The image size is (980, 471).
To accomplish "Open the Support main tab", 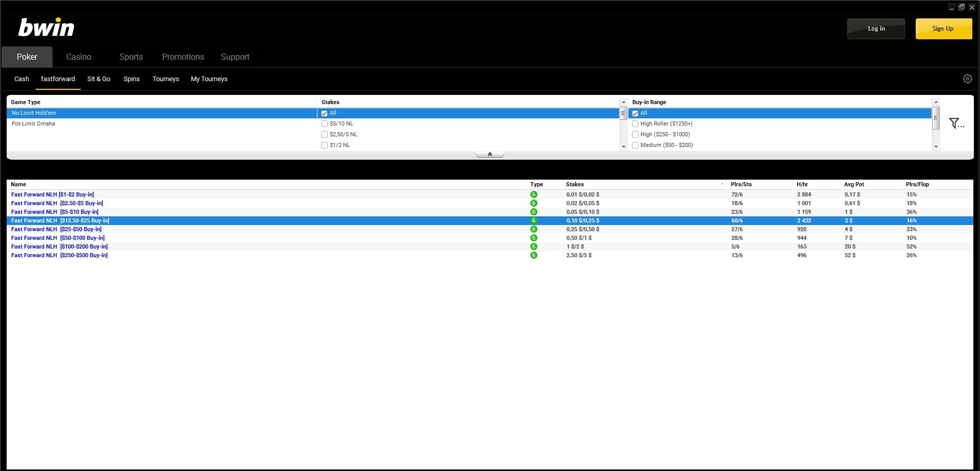I will click(x=235, y=57).
